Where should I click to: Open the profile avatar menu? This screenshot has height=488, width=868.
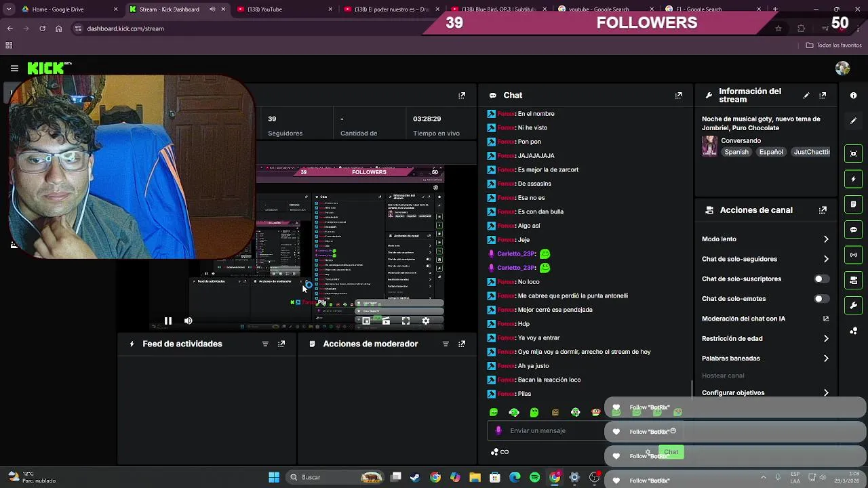click(842, 68)
